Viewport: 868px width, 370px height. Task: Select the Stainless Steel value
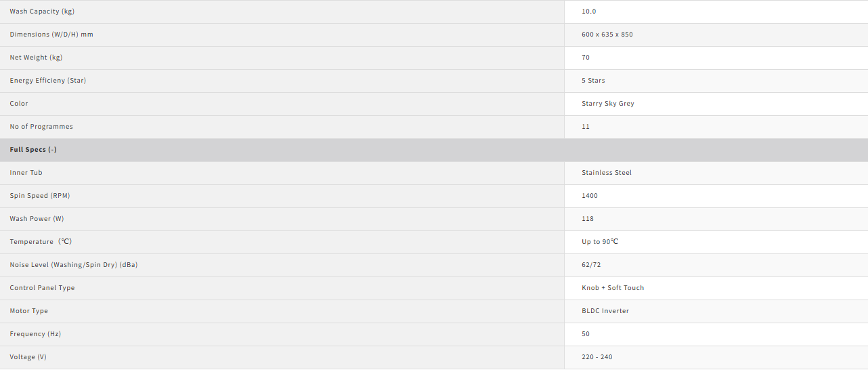[x=607, y=173]
